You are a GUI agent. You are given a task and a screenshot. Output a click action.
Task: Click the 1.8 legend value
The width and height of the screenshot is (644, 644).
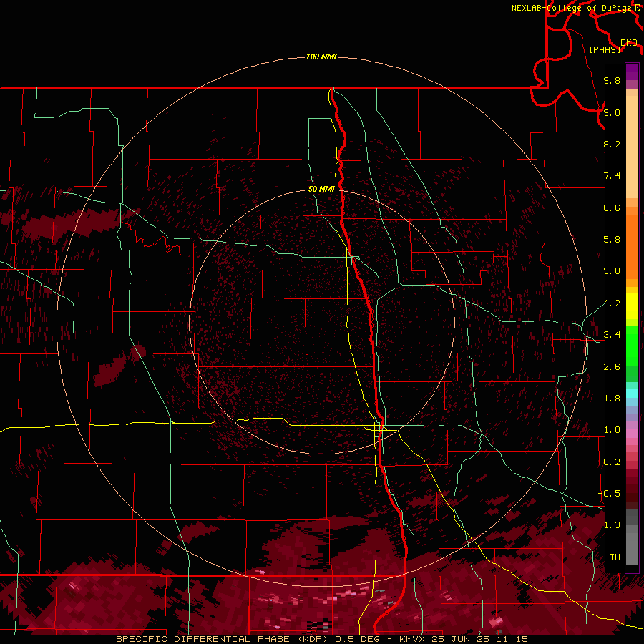coord(612,399)
